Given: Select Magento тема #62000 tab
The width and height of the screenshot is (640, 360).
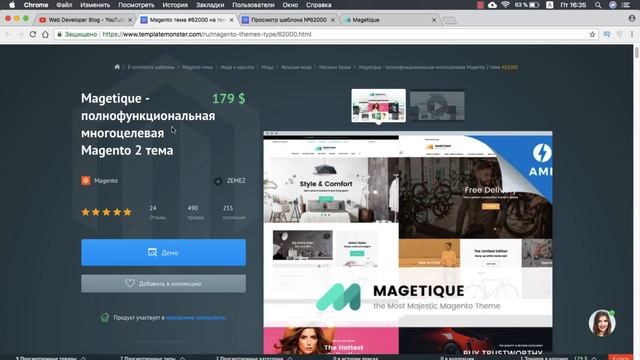Looking at the screenshot, I should coord(186,20).
